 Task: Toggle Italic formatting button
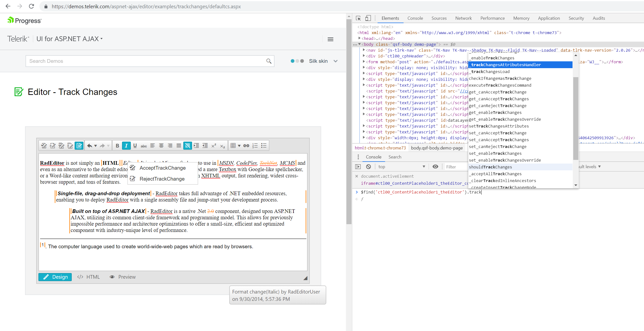coord(126,146)
